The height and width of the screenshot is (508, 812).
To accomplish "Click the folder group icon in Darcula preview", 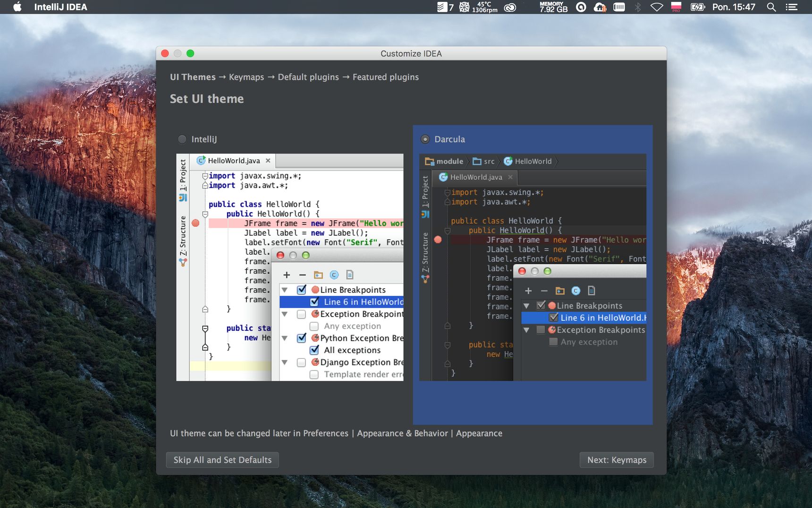I will coord(560,291).
